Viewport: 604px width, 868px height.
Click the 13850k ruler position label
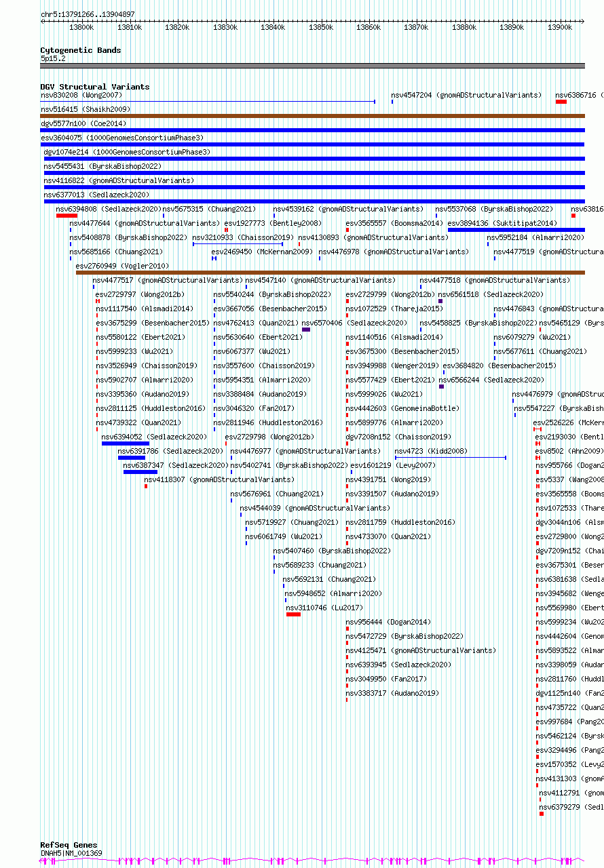point(321,27)
